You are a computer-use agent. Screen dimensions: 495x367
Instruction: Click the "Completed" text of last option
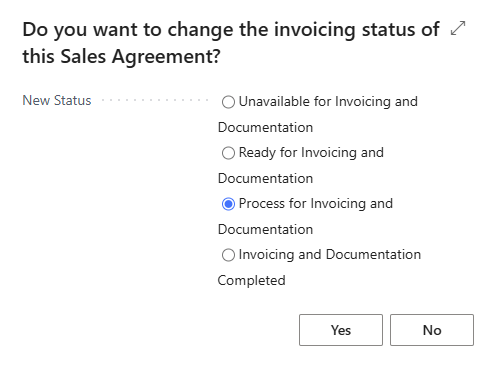[x=251, y=280]
